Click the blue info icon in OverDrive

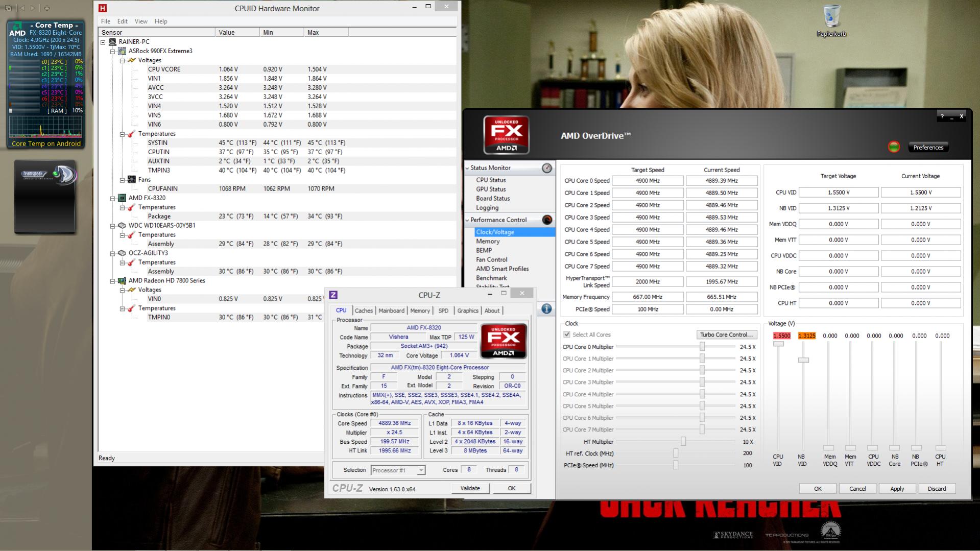tap(546, 308)
